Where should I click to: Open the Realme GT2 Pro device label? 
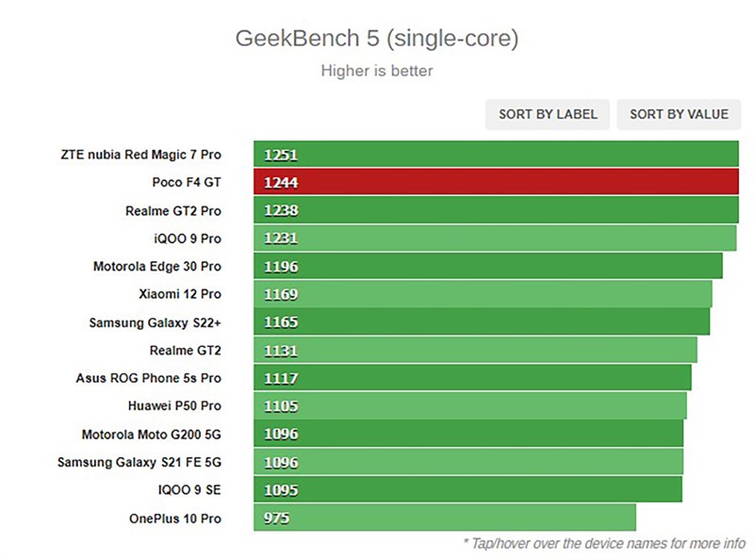click(172, 210)
